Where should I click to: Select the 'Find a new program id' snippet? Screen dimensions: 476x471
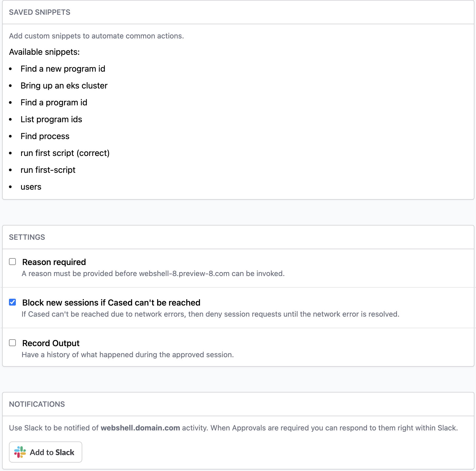pyautogui.click(x=63, y=69)
